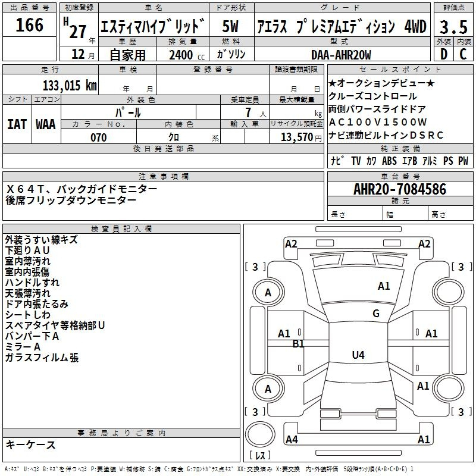Viewport: 476px width, 476px height.
Task: Click the クルーズコントロール sales point line
Action: [372, 96]
